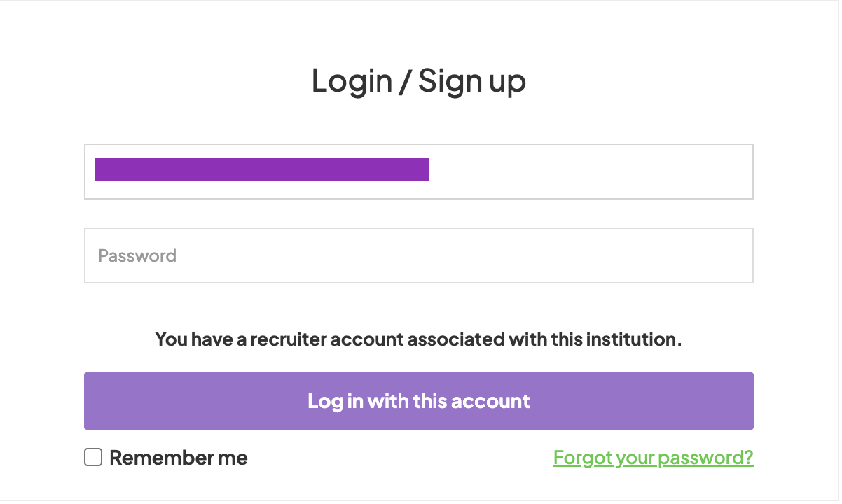Click the 'Password' placeholder text
The image size is (842, 504).
(137, 255)
